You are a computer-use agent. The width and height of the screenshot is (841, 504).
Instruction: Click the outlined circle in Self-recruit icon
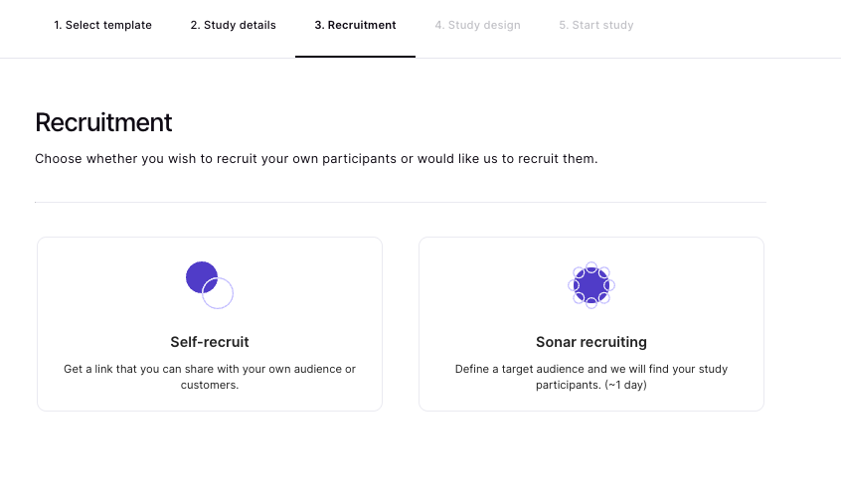[x=220, y=294]
